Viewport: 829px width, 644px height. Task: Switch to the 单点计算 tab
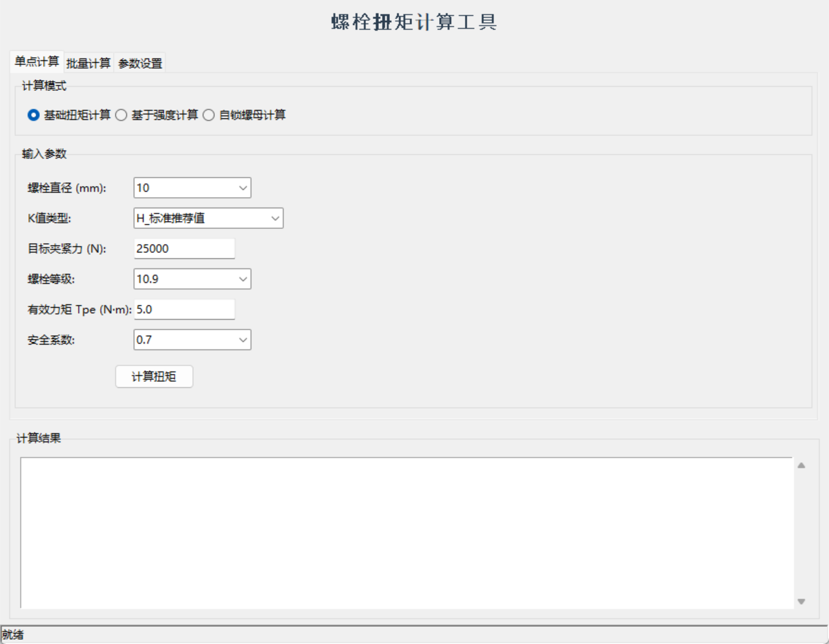(37, 61)
